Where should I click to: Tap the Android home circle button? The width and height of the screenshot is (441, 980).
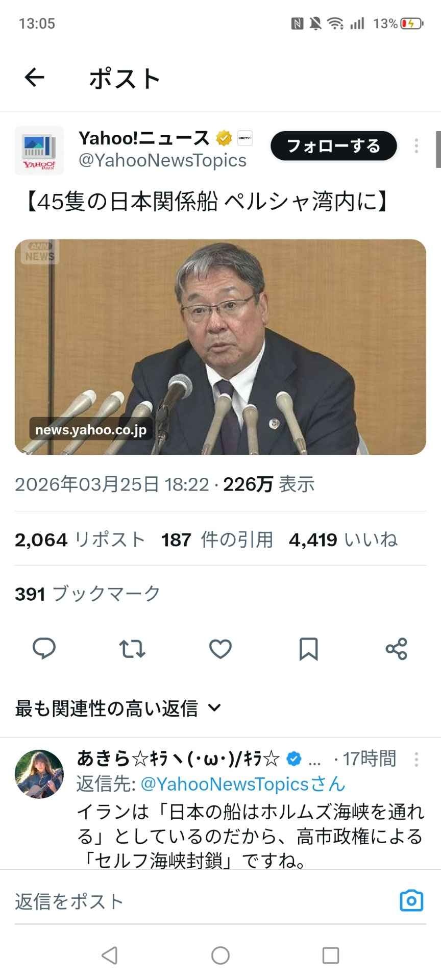click(220, 955)
